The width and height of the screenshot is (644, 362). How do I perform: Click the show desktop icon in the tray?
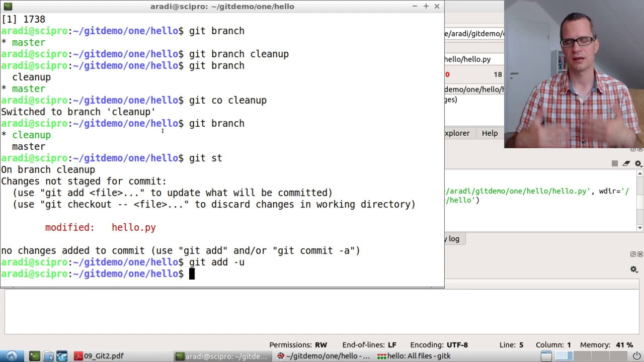[546, 356]
